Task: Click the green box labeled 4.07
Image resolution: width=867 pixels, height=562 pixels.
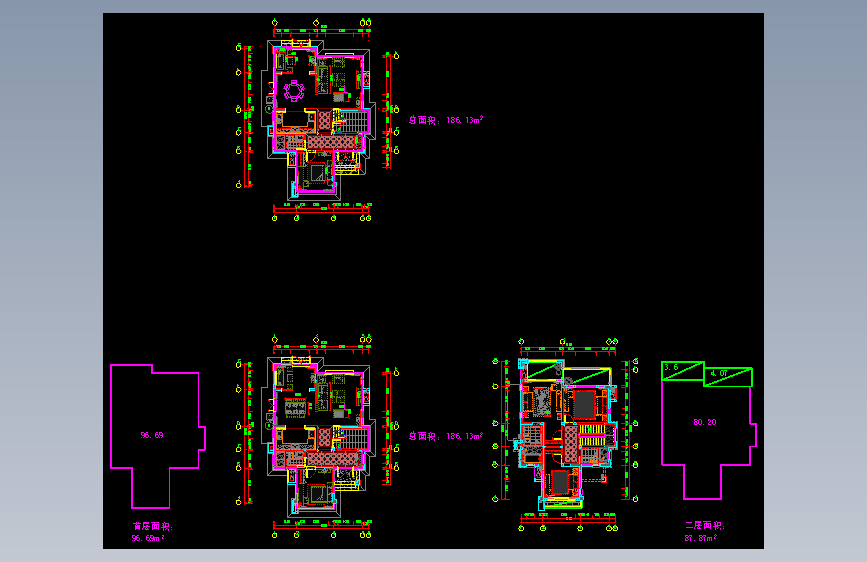Action: click(728, 377)
